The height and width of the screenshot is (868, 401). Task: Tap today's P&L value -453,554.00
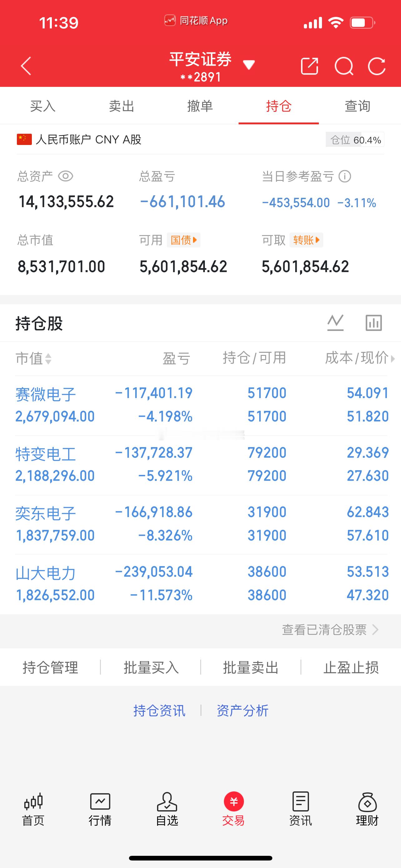pyautogui.click(x=296, y=202)
